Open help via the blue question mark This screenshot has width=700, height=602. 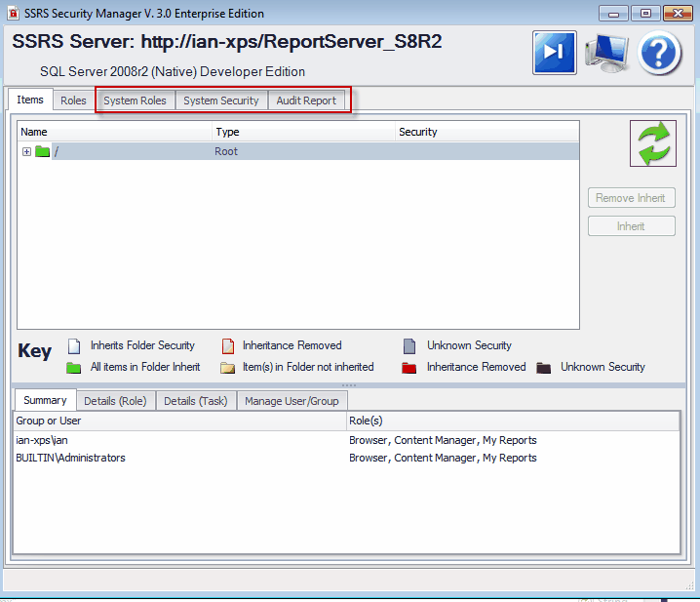[659, 53]
